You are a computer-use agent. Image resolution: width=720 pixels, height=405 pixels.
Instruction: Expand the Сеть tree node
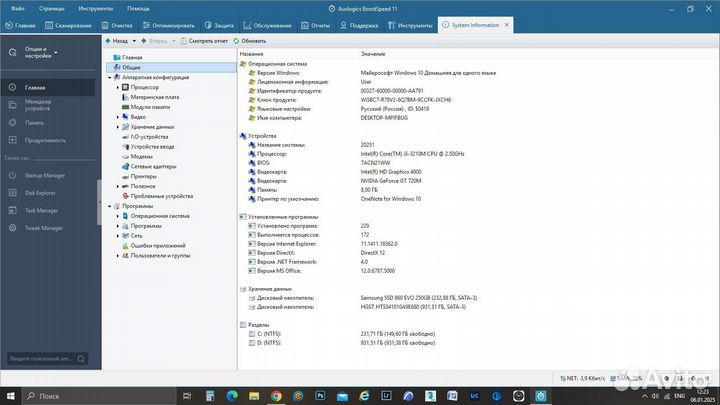(118, 236)
